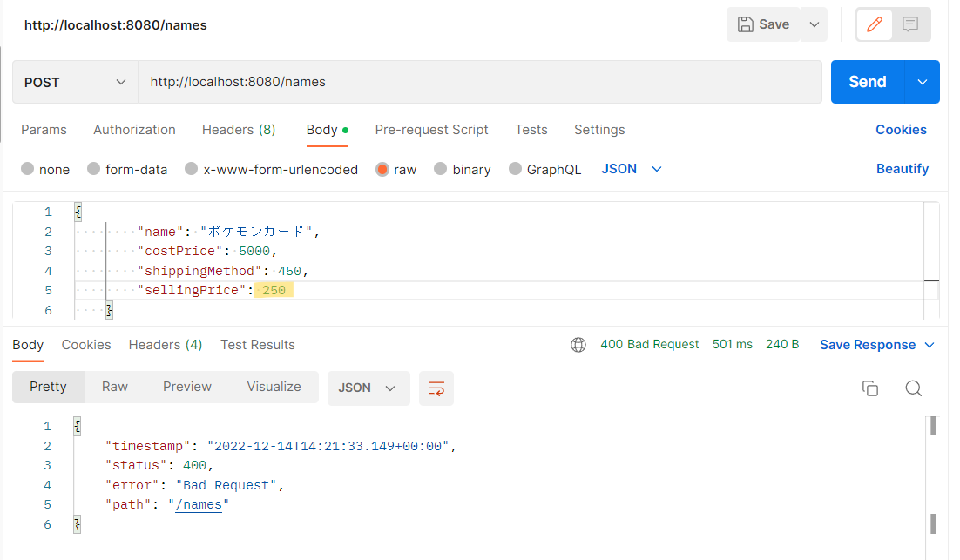The height and width of the screenshot is (560, 960).
Task: Click the response scrollbar thumb
Action: click(x=933, y=426)
